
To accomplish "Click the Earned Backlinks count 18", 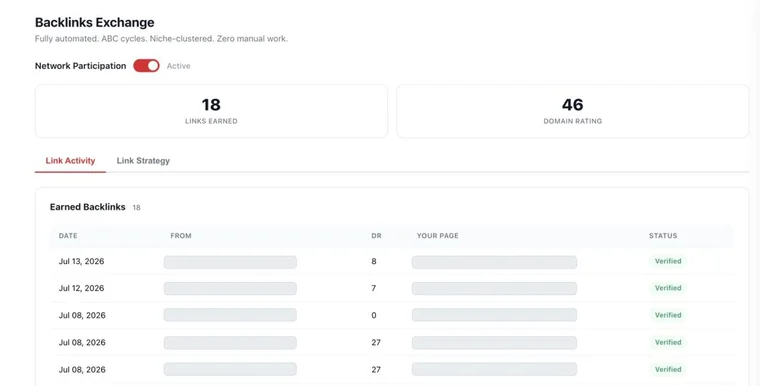I will click(x=137, y=208).
